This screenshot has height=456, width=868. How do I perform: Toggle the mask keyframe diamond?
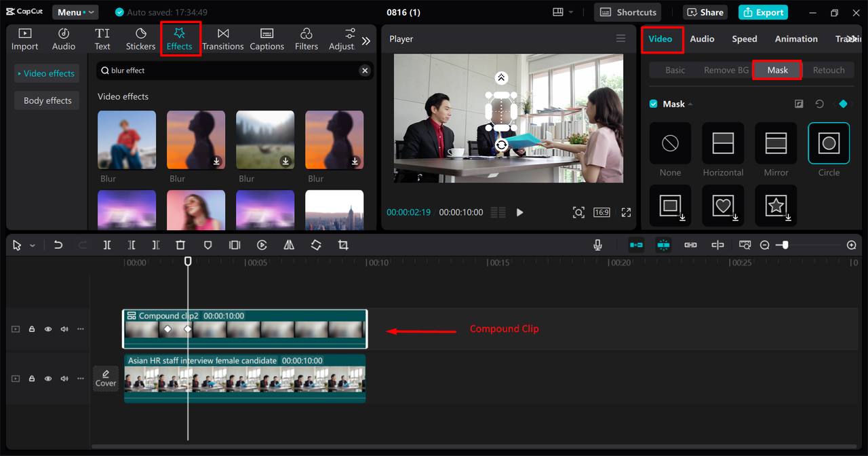click(843, 104)
